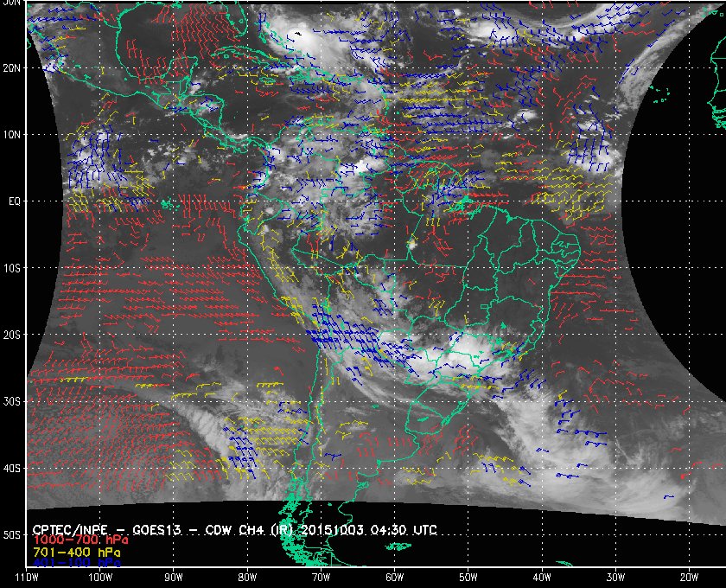Viewport: 726px width, 588px height.
Task: Click the 20S latitude label
Action: tap(11, 335)
